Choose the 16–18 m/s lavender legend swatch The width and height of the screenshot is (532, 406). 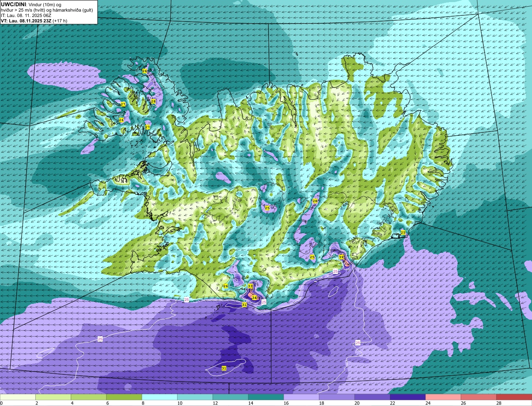[x=301, y=397]
